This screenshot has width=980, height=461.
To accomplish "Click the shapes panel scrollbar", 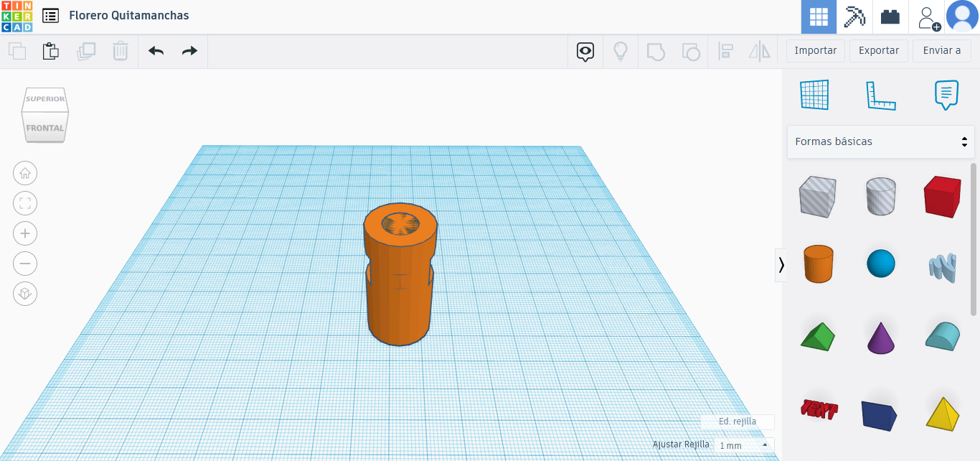I will point(974,239).
